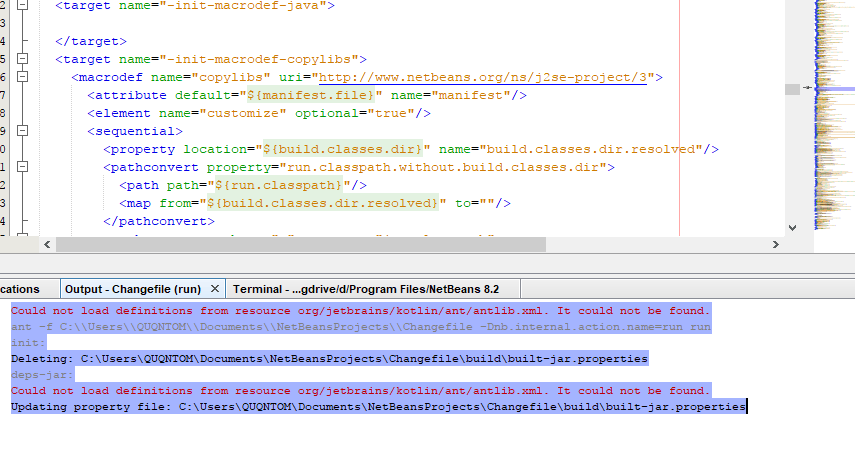Click the editor scroll down arrow
855x460 pixels.
[792, 228]
